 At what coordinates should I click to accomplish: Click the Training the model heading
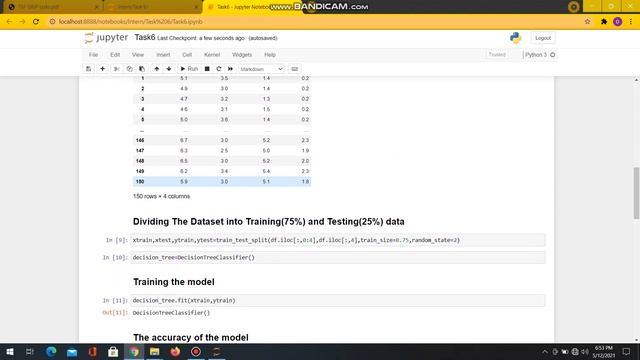(173, 282)
